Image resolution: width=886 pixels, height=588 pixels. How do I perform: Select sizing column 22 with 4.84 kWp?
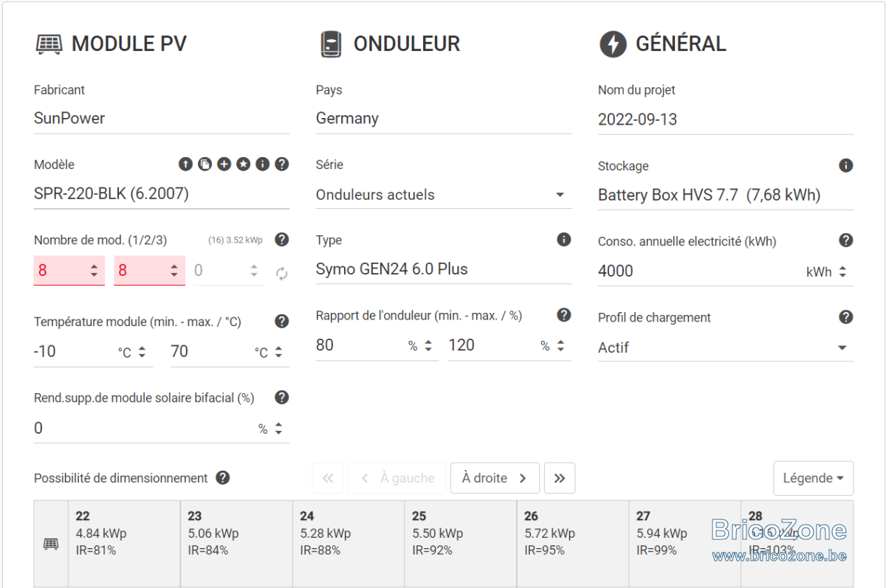coord(124,544)
